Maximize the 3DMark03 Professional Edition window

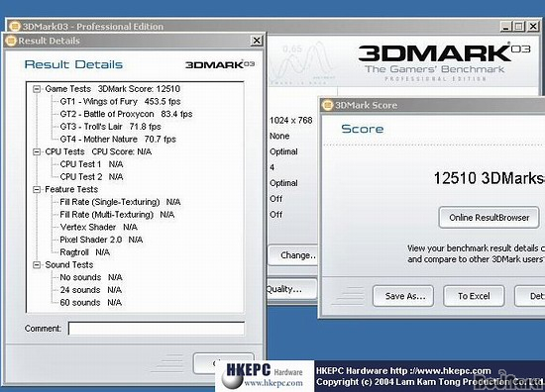click(x=519, y=27)
